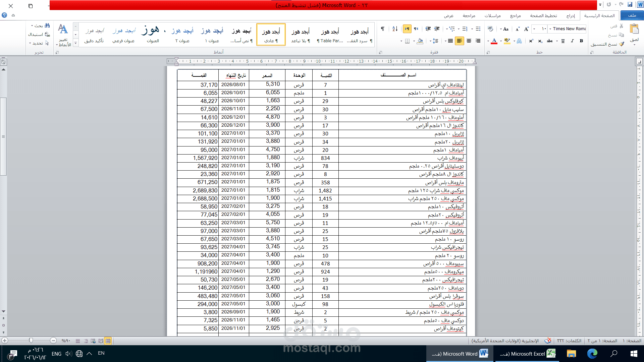
Task: Apply the Title style (العنوان)
Action: coord(153,35)
